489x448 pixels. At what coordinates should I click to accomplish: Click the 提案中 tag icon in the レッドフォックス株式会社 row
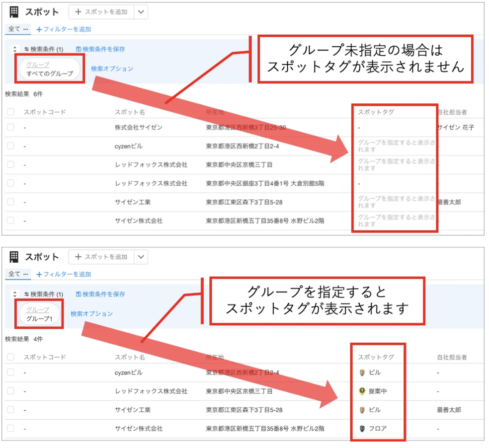(x=362, y=391)
